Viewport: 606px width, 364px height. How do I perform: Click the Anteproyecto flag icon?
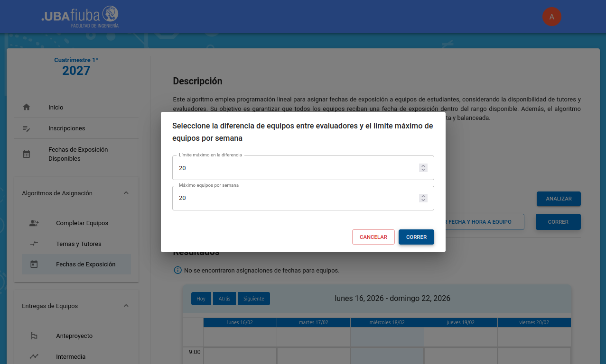pyautogui.click(x=34, y=336)
